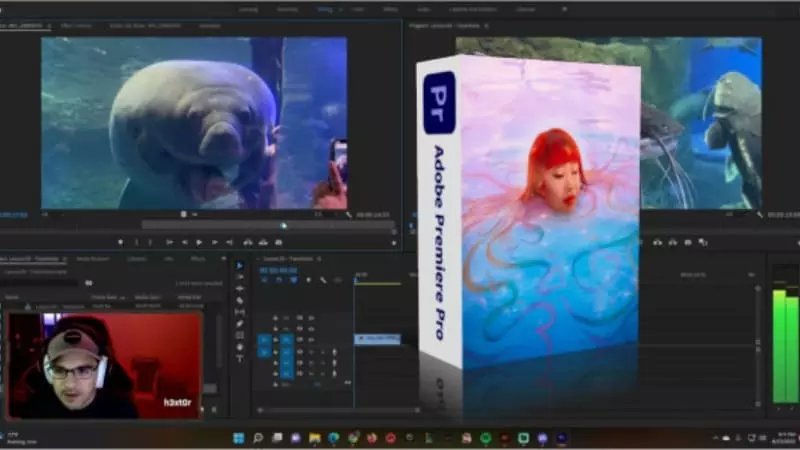Switch to the Captions and Graphics workspace

point(473,9)
